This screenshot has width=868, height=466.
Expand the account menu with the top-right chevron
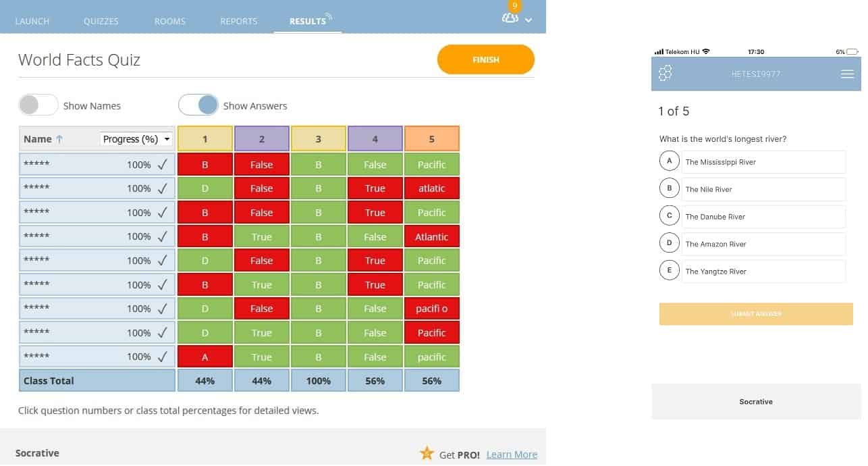click(x=529, y=20)
